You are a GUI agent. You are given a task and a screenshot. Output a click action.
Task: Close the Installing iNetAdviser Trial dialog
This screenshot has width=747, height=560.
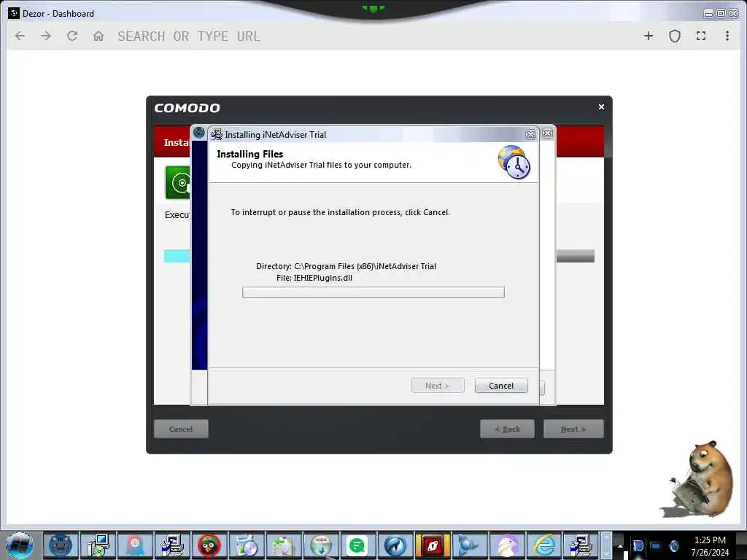530,135
